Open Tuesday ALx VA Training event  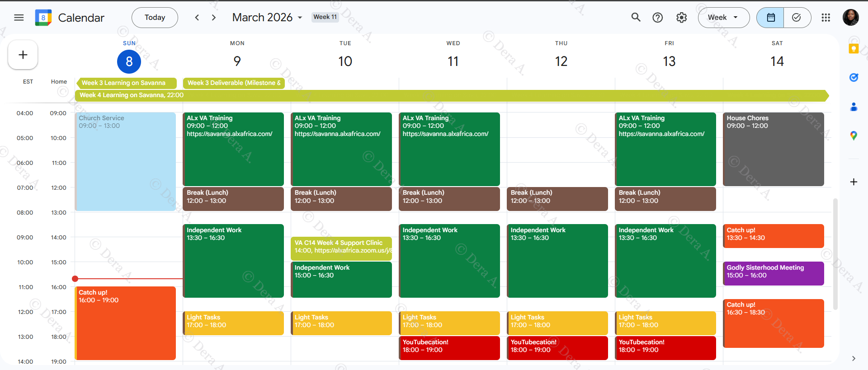(341, 149)
